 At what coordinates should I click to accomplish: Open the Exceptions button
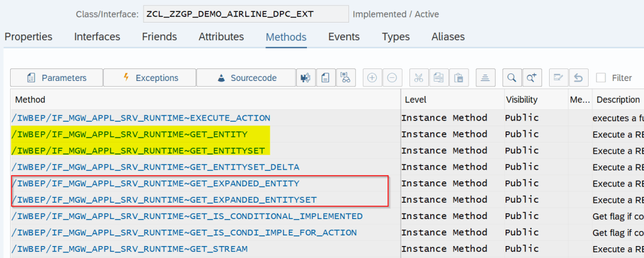click(x=150, y=78)
